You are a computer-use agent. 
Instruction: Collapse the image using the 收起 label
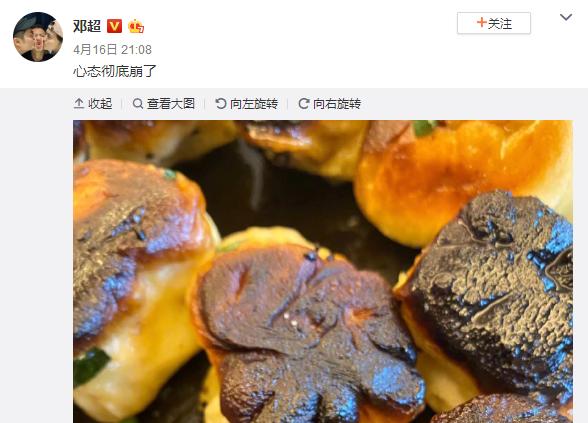point(100,104)
